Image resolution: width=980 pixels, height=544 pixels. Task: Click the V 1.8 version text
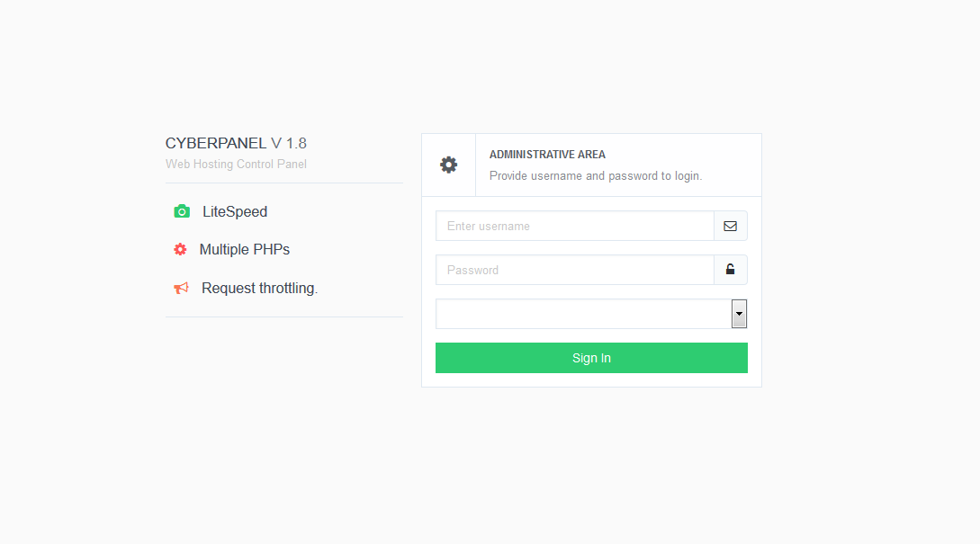(289, 143)
